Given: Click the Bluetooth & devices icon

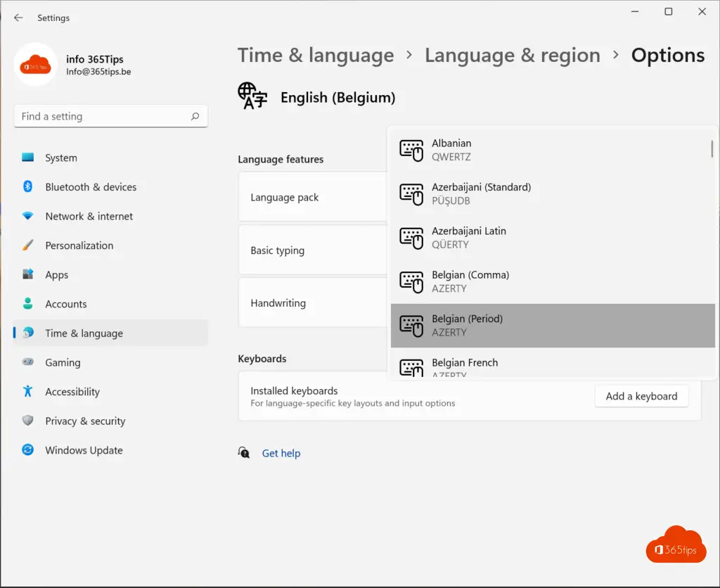Looking at the screenshot, I should click(28, 187).
